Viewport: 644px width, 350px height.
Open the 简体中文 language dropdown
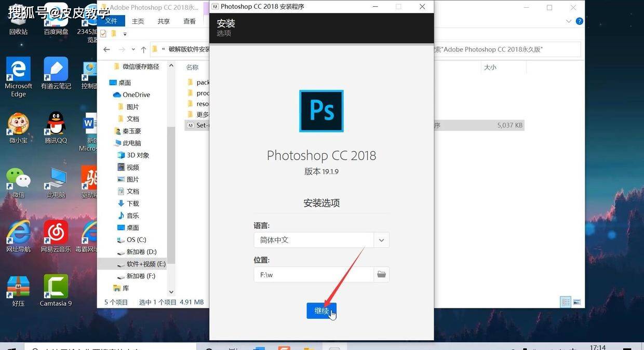pyautogui.click(x=381, y=240)
